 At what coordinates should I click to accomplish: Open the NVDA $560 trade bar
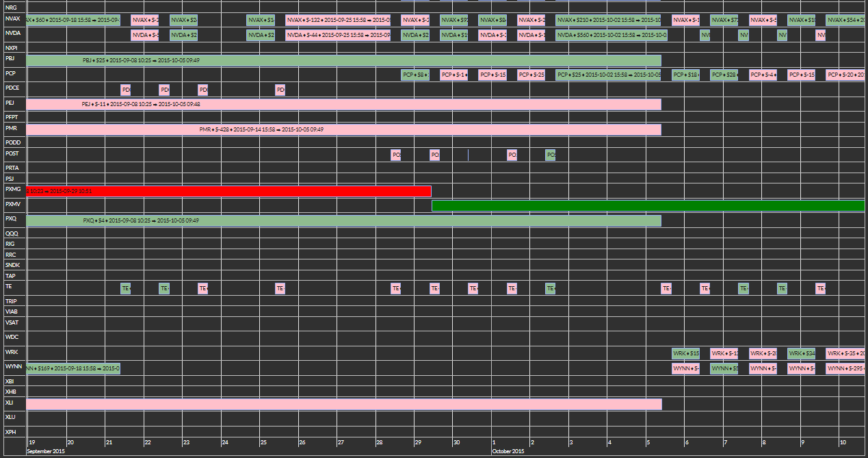point(611,35)
